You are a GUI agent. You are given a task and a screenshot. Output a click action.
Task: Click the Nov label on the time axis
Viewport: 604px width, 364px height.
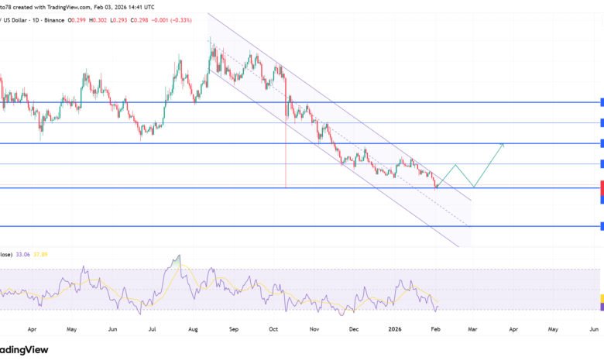pyautogui.click(x=314, y=329)
